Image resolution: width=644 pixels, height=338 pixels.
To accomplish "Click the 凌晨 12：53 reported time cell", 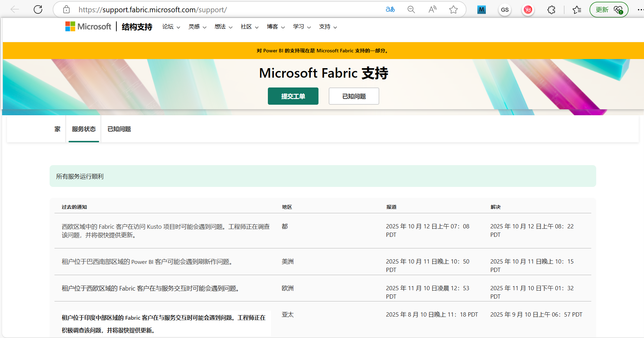I will (428, 292).
